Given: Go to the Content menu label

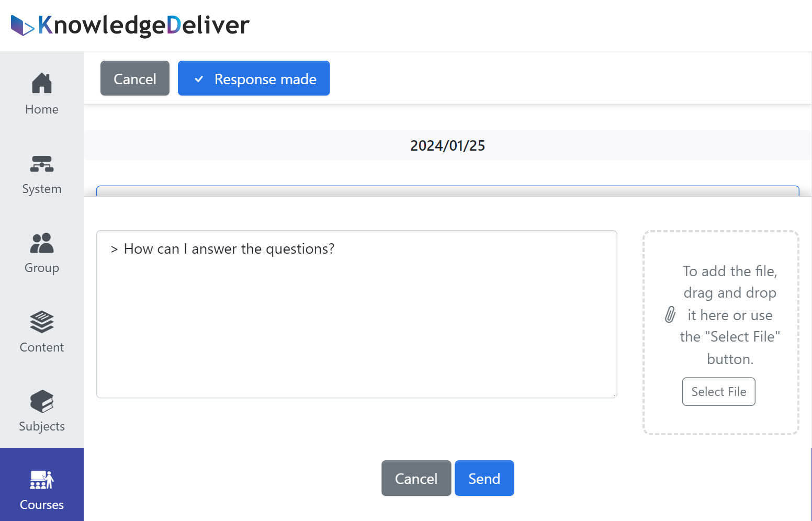Looking at the screenshot, I should click(42, 347).
